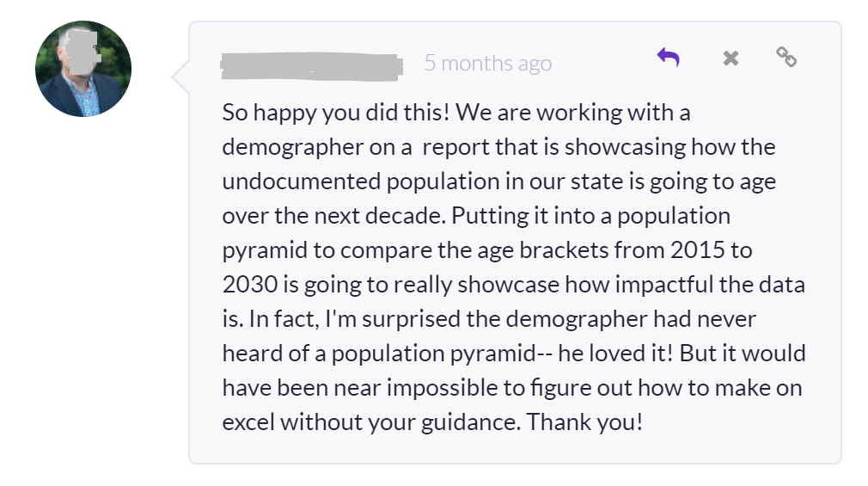The width and height of the screenshot is (868, 486).
Task: Click the word "brackets" in the comment
Action: 564,250
